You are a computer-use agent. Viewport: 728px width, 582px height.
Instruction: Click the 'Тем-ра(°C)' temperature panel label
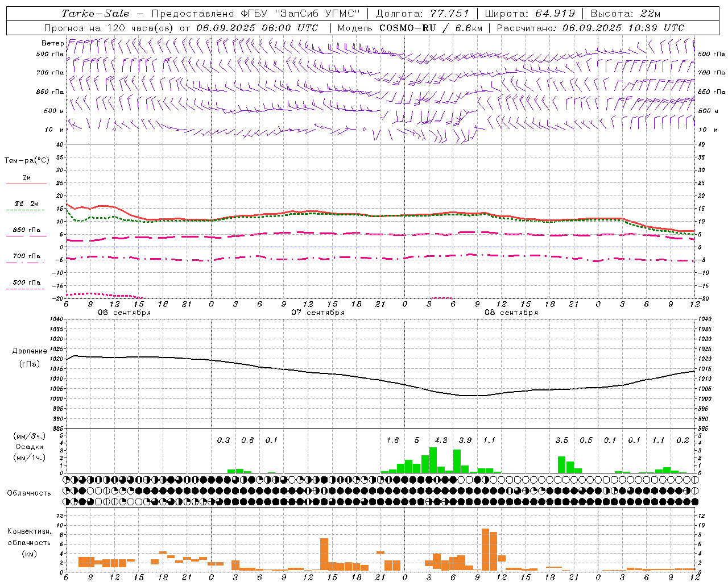tap(27, 161)
